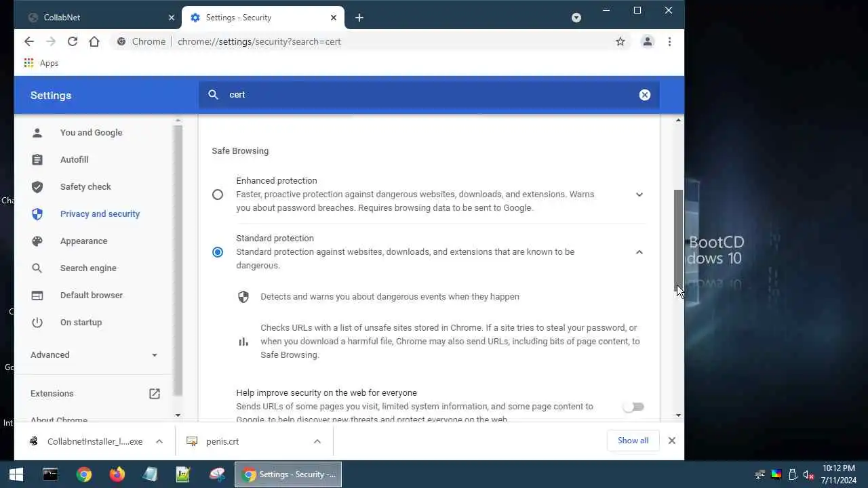Click the tab search dropdown circle
This screenshot has width=868, height=488.
tap(576, 18)
